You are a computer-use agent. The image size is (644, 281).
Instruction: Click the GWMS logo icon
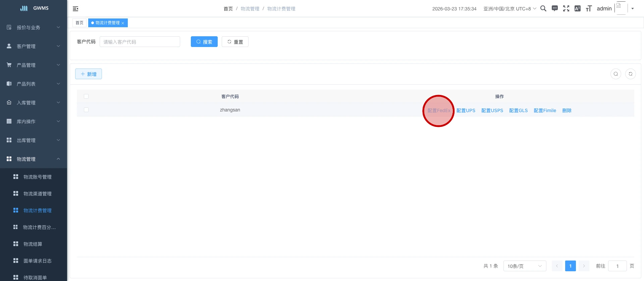click(x=24, y=8)
